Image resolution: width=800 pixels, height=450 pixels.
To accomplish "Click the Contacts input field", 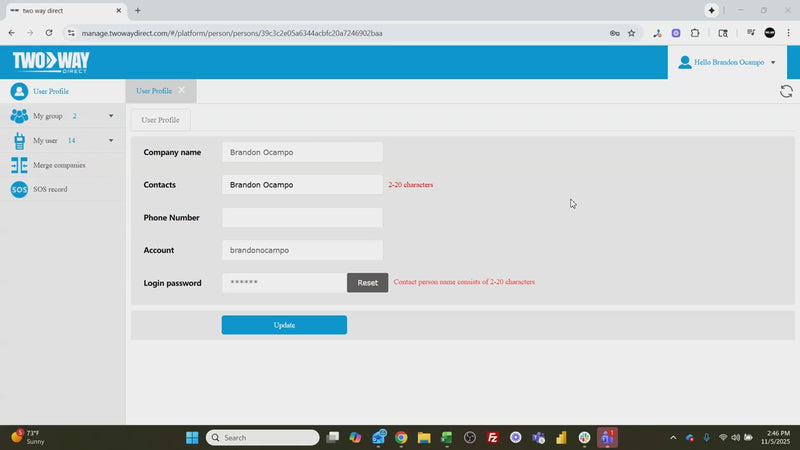I will (302, 185).
